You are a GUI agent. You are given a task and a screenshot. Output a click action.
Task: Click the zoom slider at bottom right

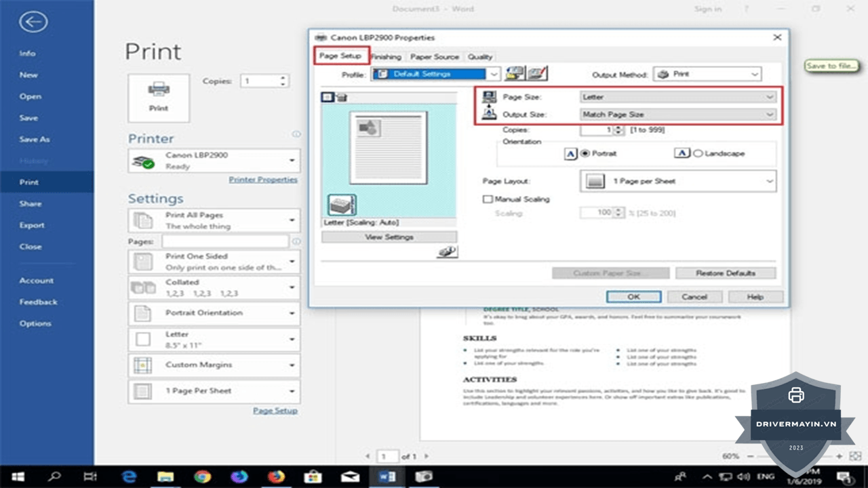(x=791, y=456)
